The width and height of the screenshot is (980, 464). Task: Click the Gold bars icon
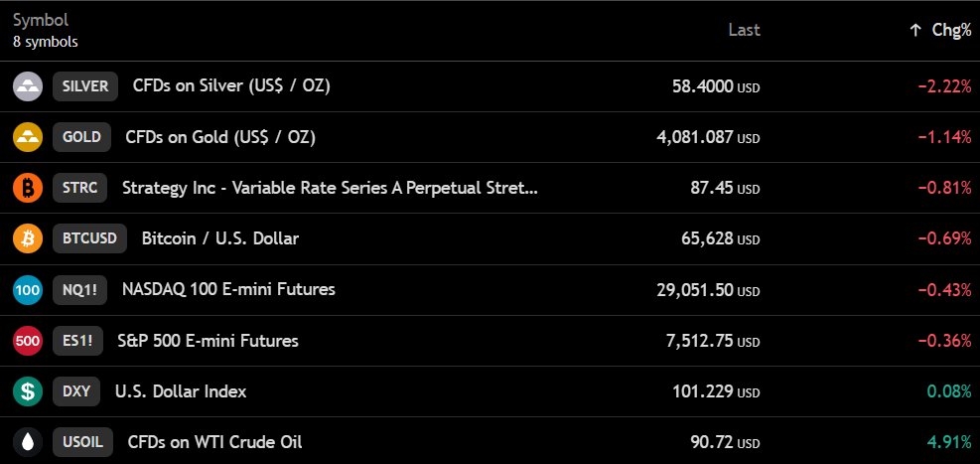point(28,137)
